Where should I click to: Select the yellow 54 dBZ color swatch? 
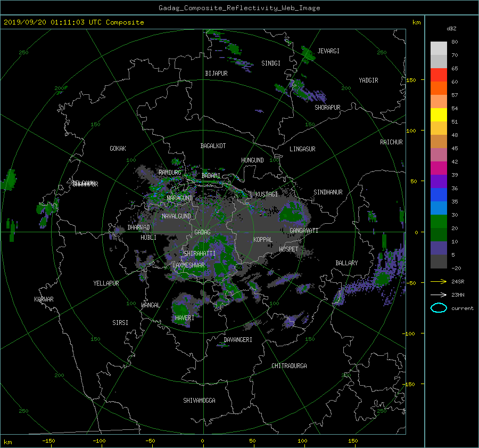tap(439, 115)
